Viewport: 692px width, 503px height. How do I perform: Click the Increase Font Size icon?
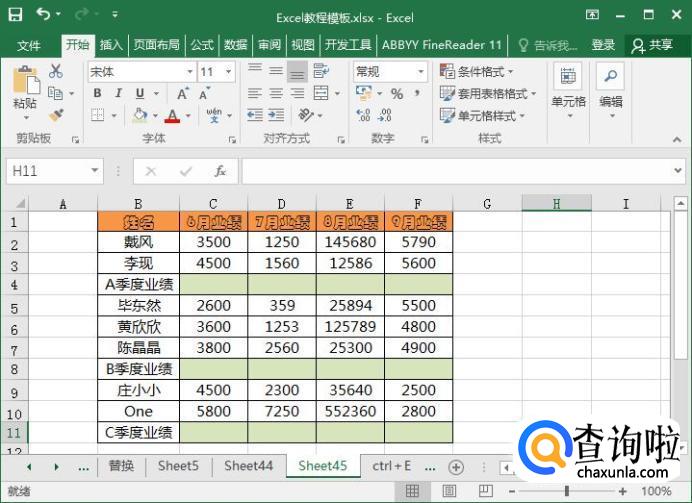click(183, 94)
